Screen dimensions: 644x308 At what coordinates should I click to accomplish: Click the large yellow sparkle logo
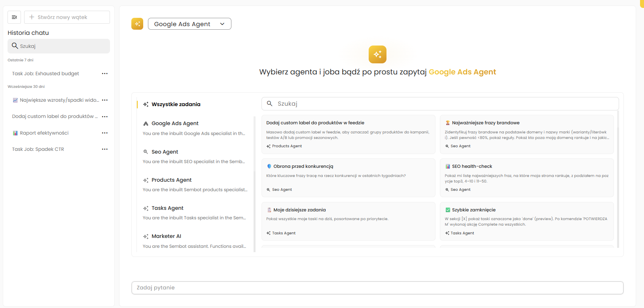point(377,55)
